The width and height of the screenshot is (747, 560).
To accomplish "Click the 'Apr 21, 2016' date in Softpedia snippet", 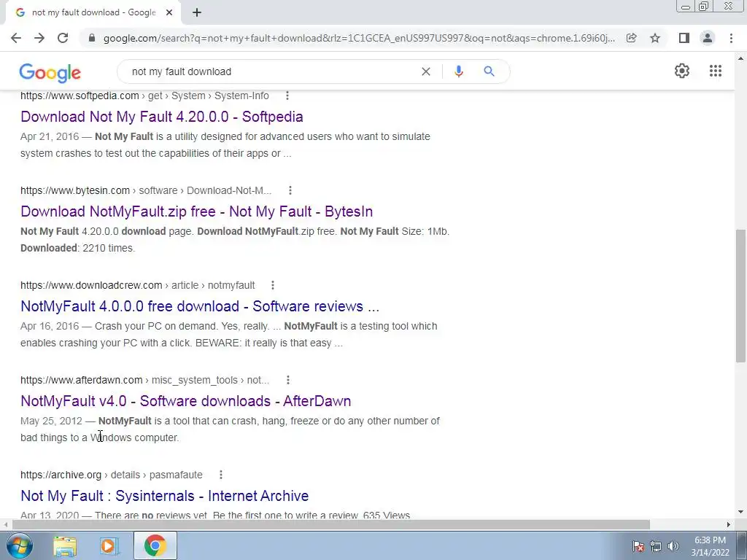I will (50, 136).
